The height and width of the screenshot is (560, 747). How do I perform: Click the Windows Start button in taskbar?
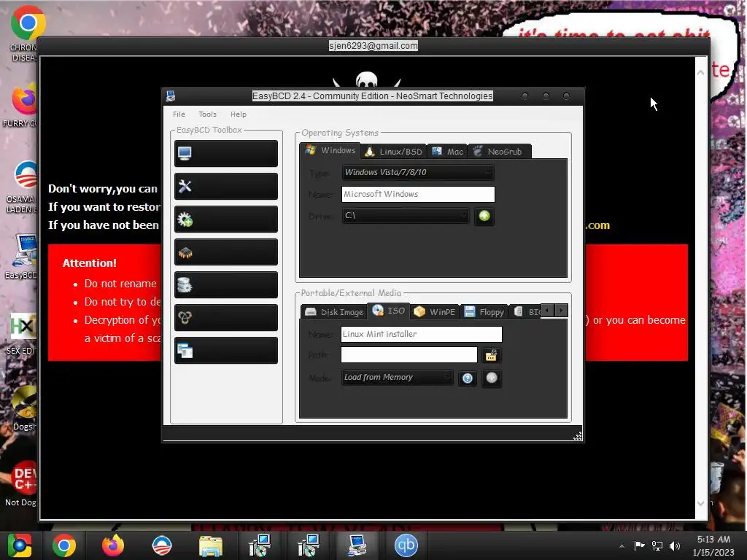(20, 545)
